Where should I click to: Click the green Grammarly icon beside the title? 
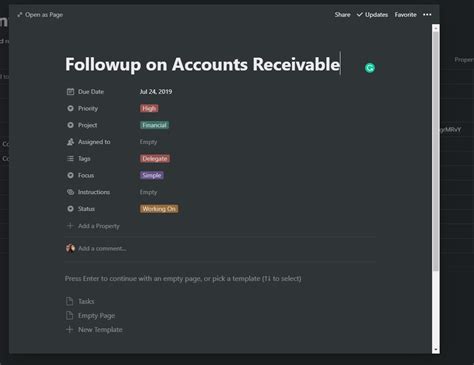click(370, 68)
